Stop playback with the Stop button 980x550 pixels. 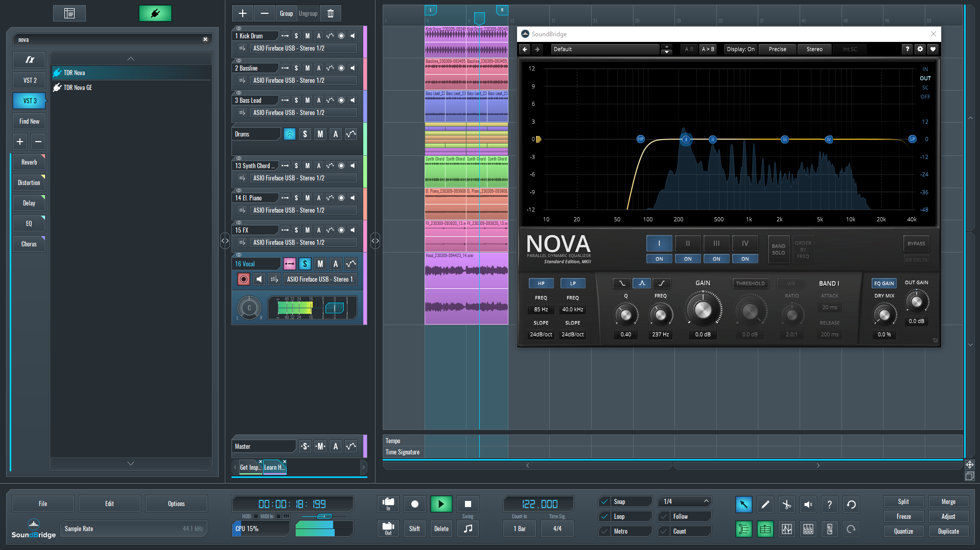tap(468, 504)
